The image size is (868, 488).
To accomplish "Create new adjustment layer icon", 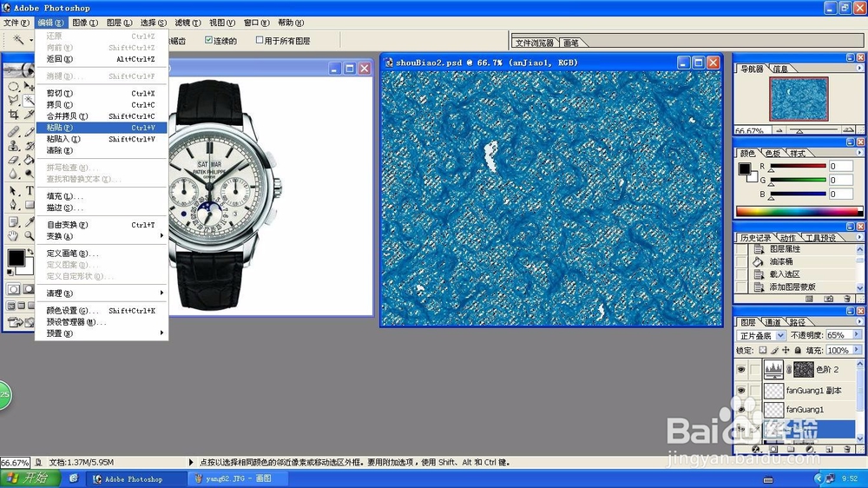I will [810, 449].
